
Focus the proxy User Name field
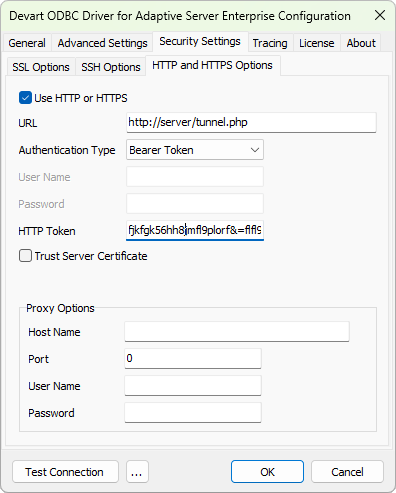point(193,386)
